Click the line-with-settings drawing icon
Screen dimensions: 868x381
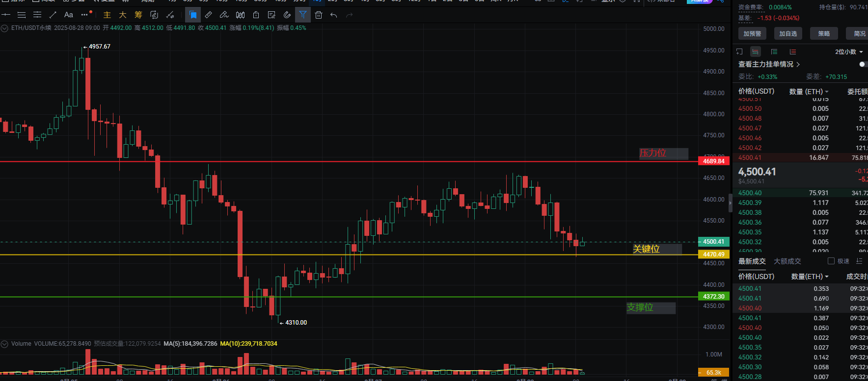[170, 15]
